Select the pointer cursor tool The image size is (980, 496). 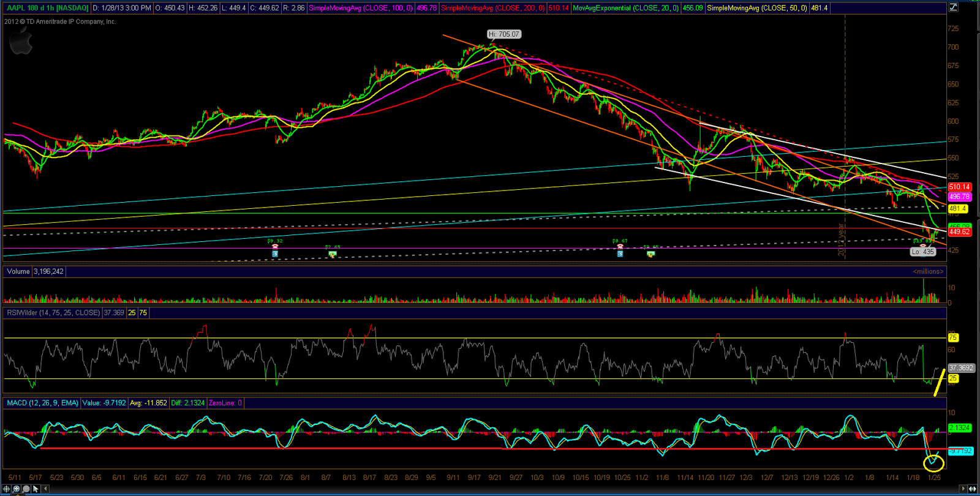(x=36, y=489)
